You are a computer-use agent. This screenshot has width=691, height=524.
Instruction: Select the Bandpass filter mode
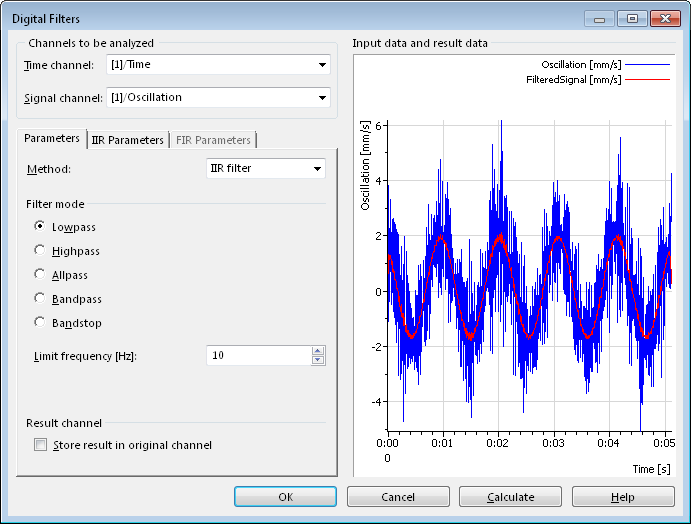point(40,299)
